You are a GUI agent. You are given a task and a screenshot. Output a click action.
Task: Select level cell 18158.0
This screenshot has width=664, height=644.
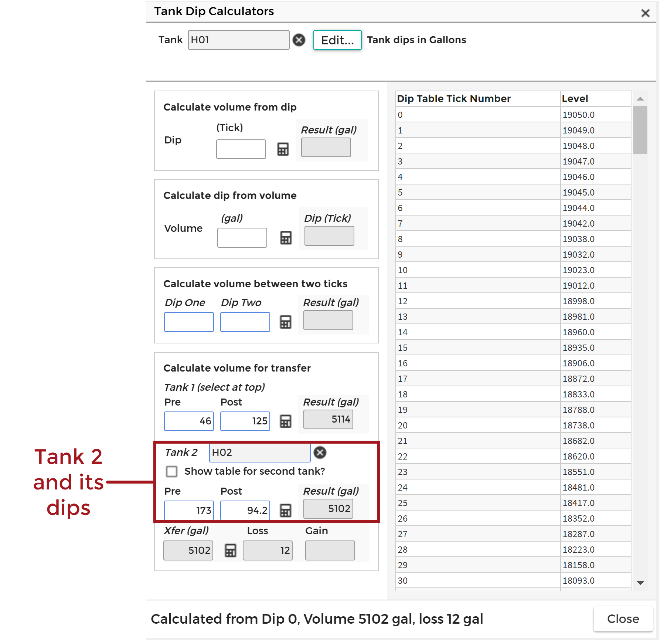point(596,565)
